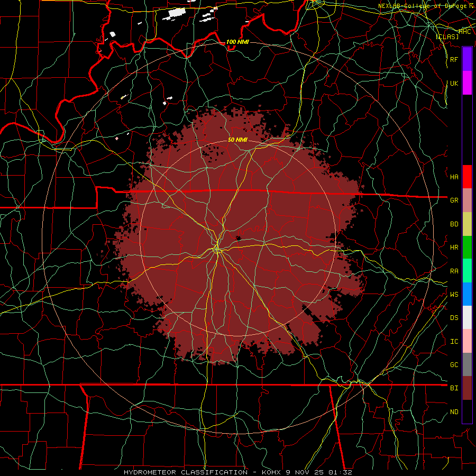Click the blue WS legend swatch
This screenshot has width=476, height=476.
(x=467, y=294)
